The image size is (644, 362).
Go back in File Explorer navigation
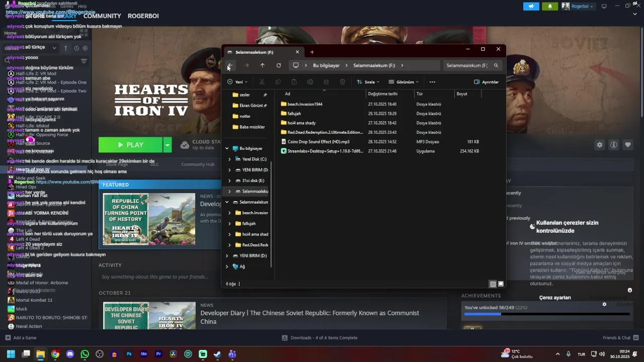coord(230,65)
